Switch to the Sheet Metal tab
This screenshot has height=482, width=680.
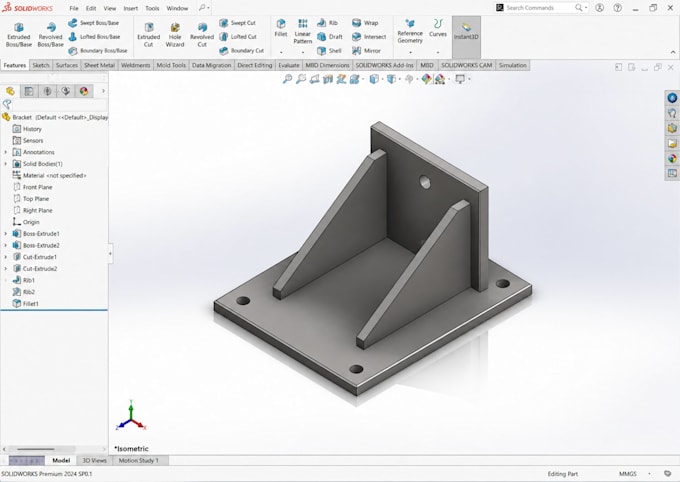(99, 66)
